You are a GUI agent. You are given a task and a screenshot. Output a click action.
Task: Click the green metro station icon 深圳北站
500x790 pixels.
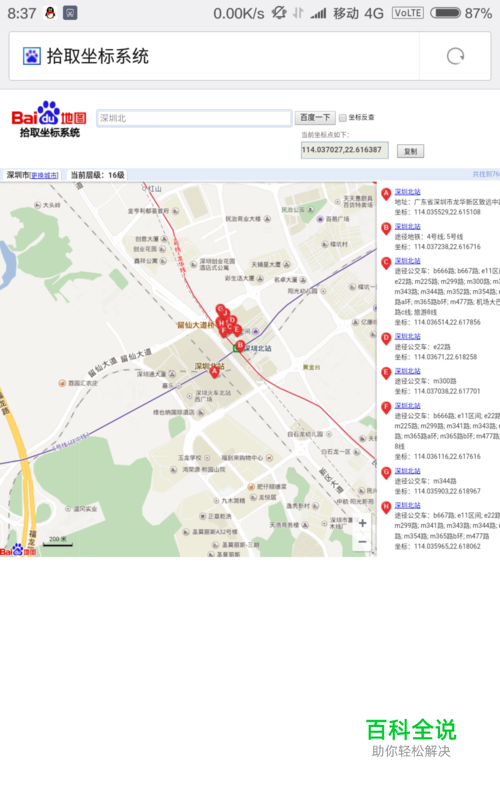(x=236, y=348)
